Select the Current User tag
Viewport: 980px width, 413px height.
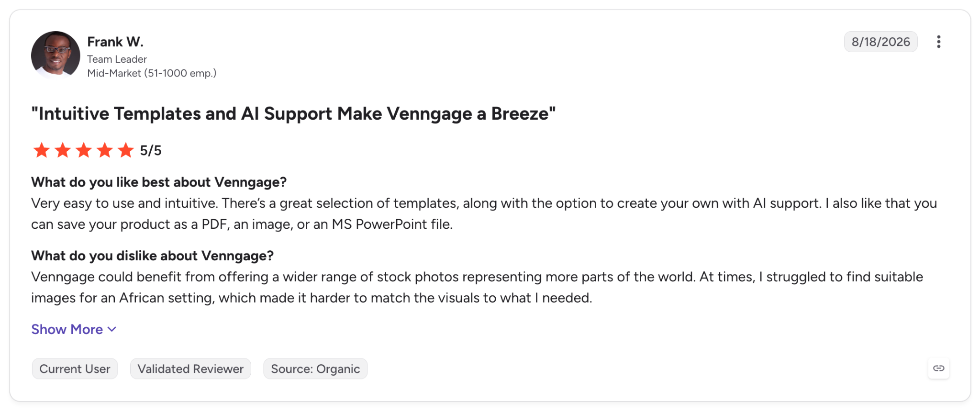pos(75,369)
